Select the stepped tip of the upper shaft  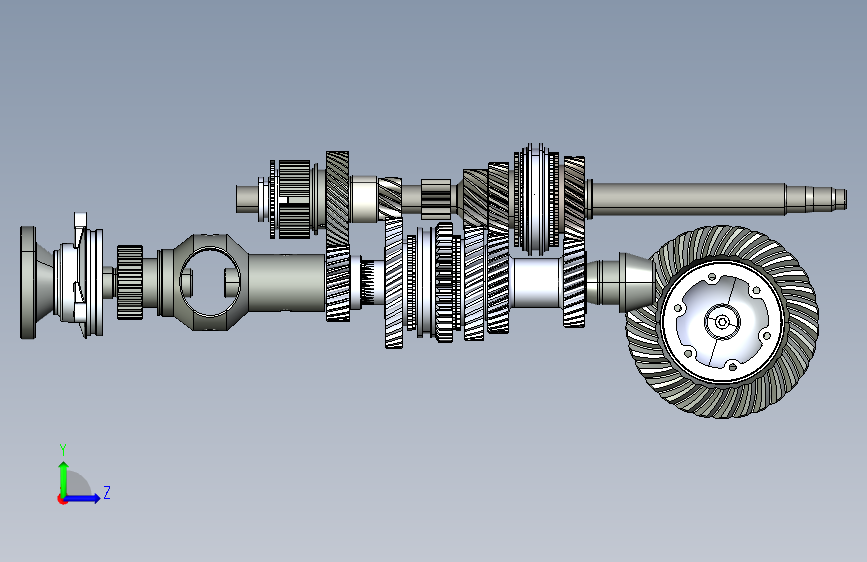click(x=816, y=199)
